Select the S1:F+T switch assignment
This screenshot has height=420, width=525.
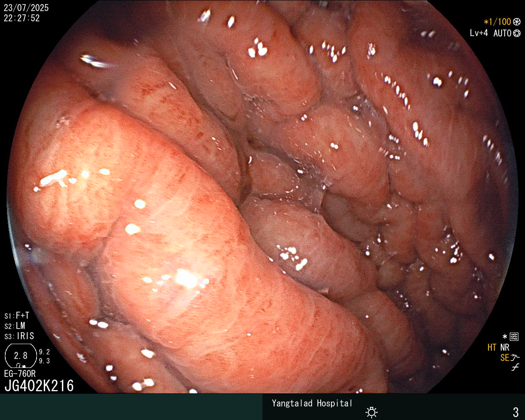tap(17, 315)
